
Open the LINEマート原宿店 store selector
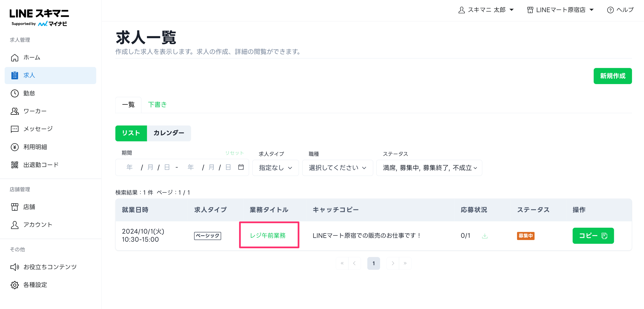point(561,10)
